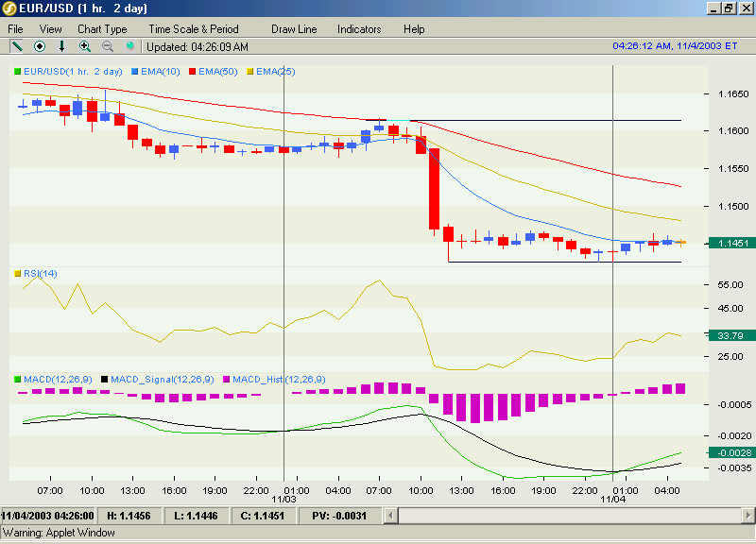Click the -0.0020 MACD axis label

734,436
